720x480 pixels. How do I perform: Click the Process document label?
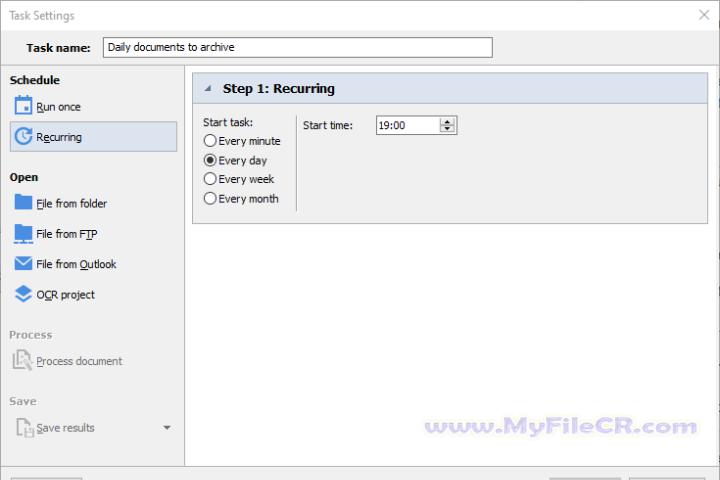tap(79, 361)
